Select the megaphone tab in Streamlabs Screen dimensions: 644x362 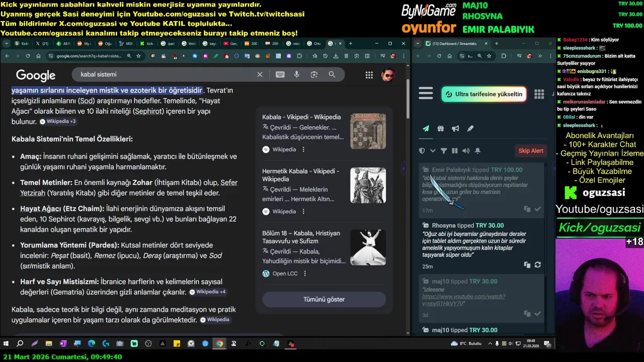pyautogui.click(x=455, y=129)
